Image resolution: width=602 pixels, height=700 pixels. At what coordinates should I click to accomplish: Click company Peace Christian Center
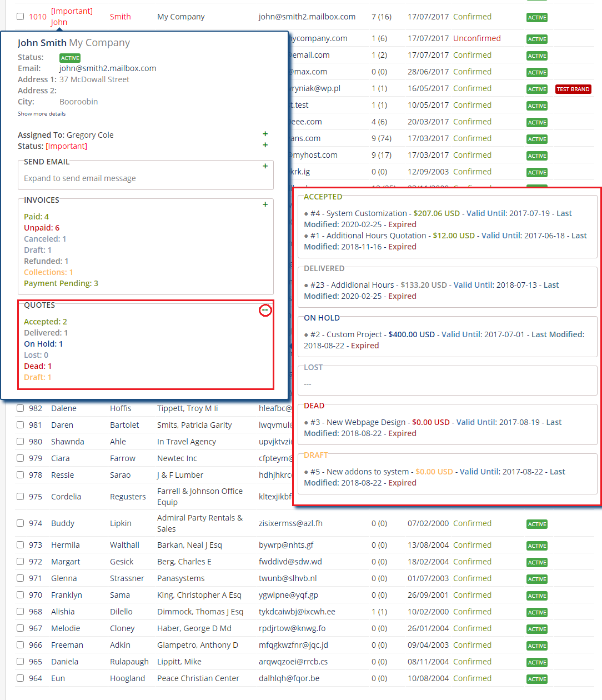198,678
